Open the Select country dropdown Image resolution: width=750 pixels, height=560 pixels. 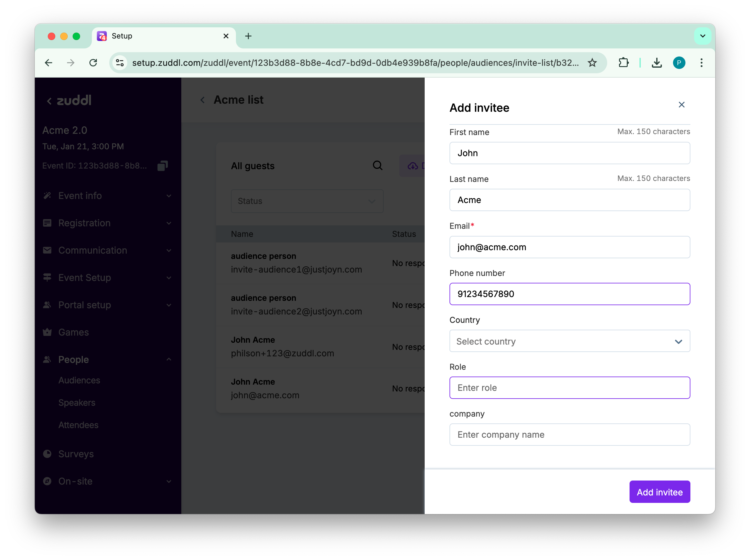coord(569,341)
